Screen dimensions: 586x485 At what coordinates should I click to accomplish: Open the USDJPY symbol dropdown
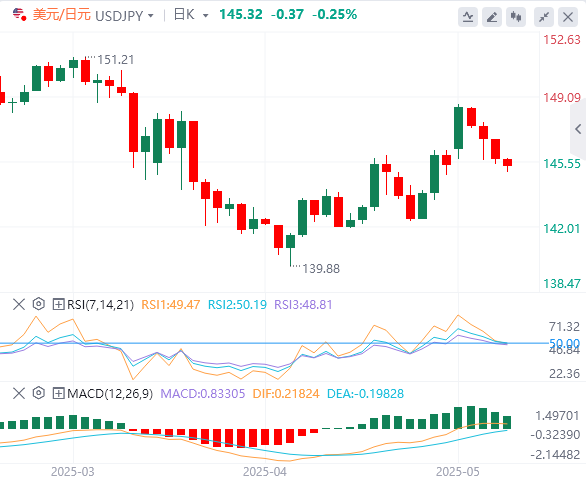(x=125, y=16)
